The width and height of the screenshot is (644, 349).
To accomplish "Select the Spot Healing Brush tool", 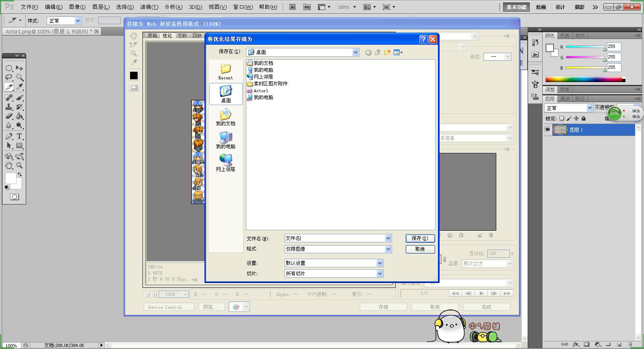I will coord(9,97).
